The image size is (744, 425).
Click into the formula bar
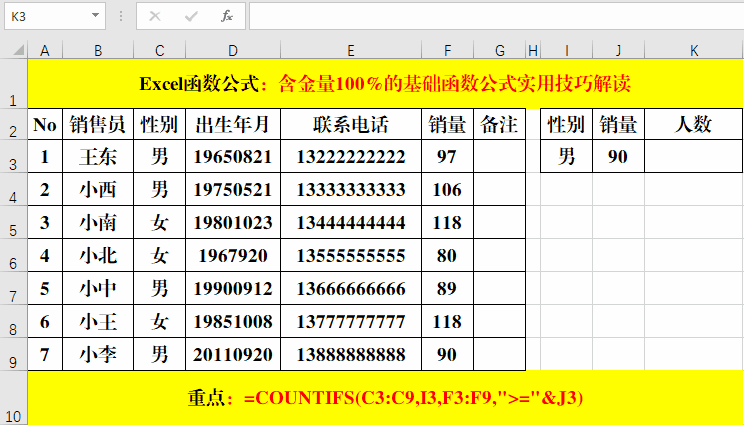[496, 17]
